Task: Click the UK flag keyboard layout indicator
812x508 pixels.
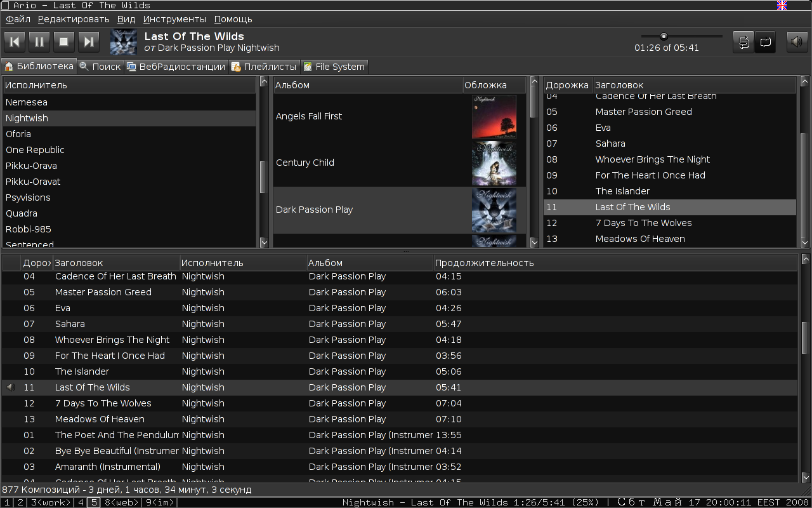Action: click(782, 5)
